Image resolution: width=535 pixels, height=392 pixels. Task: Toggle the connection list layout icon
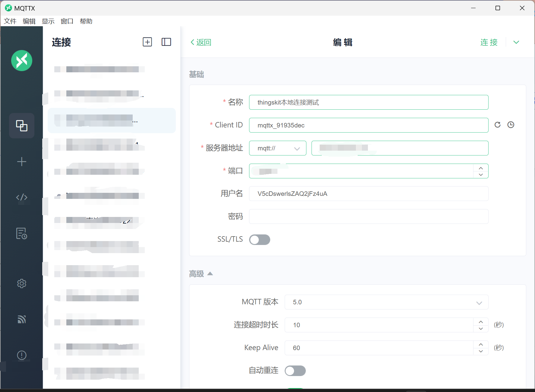point(166,42)
